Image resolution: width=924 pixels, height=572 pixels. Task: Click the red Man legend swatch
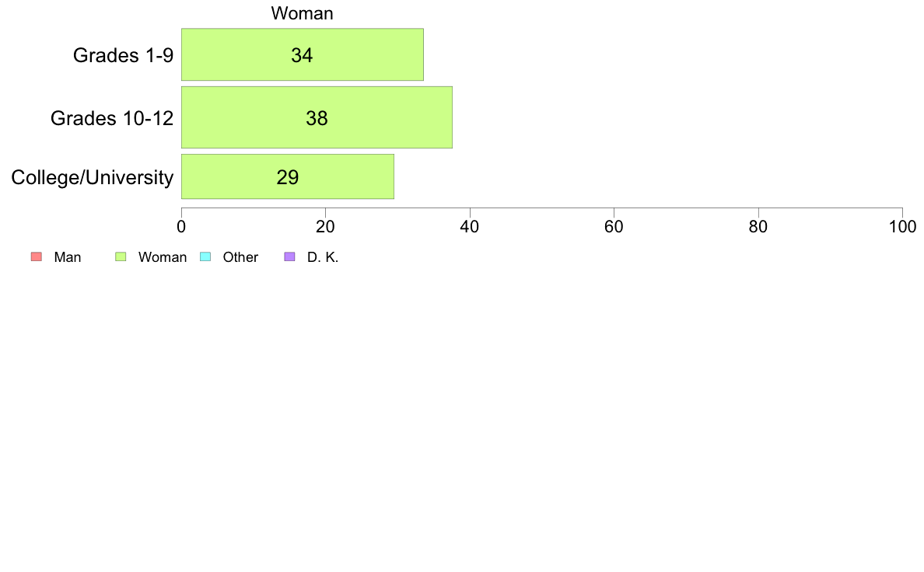pyautogui.click(x=37, y=256)
